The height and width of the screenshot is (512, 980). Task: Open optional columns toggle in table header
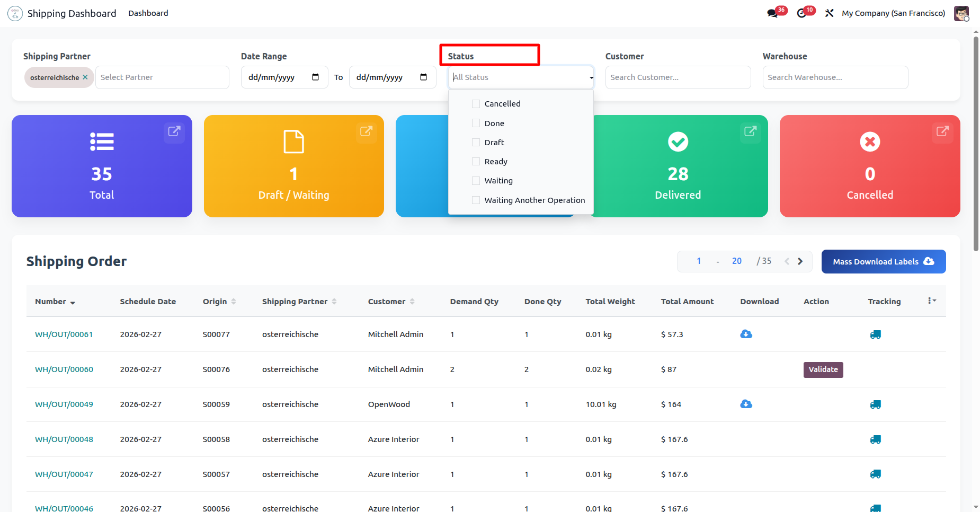932,301
